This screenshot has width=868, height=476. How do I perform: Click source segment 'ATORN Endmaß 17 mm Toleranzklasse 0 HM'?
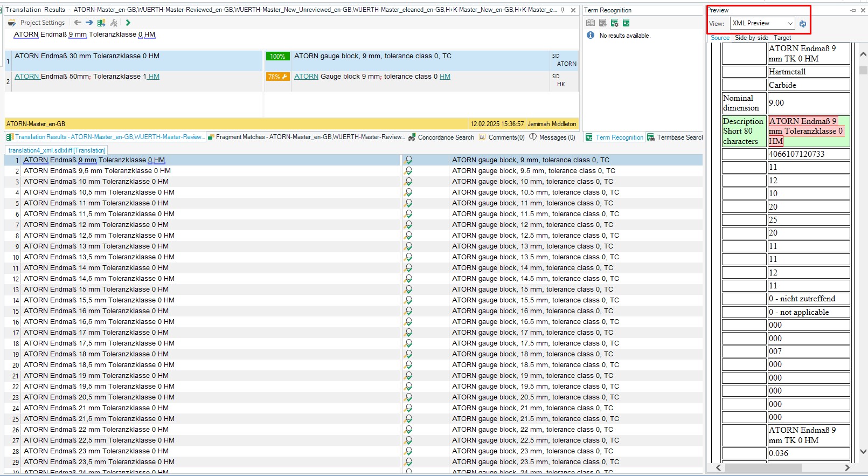(x=96, y=333)
